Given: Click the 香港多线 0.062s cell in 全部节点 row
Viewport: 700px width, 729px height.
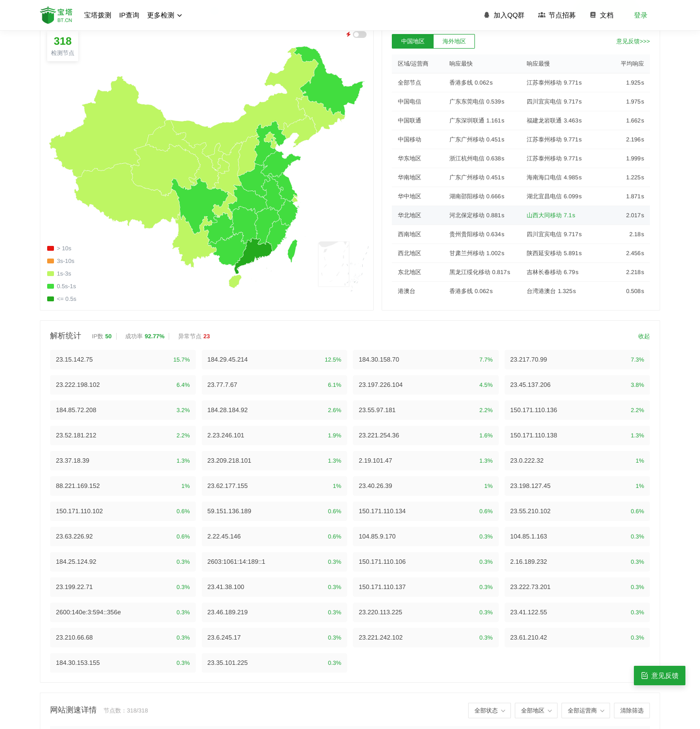Looking at the screenshot, I should click(x=471, y=83).
